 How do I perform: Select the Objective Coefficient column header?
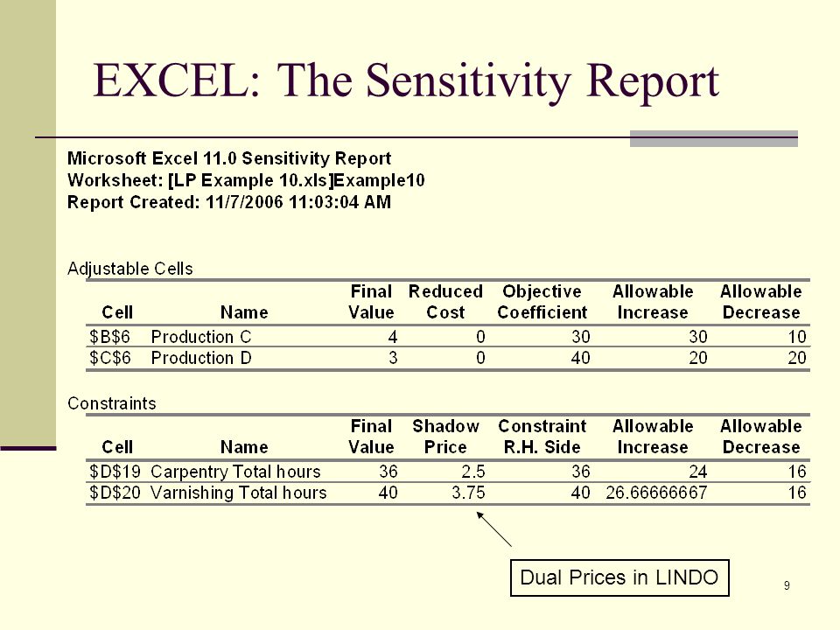(542, 302)
